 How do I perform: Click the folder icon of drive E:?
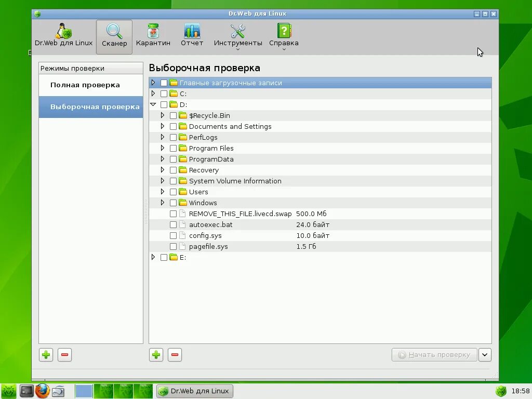174,257
